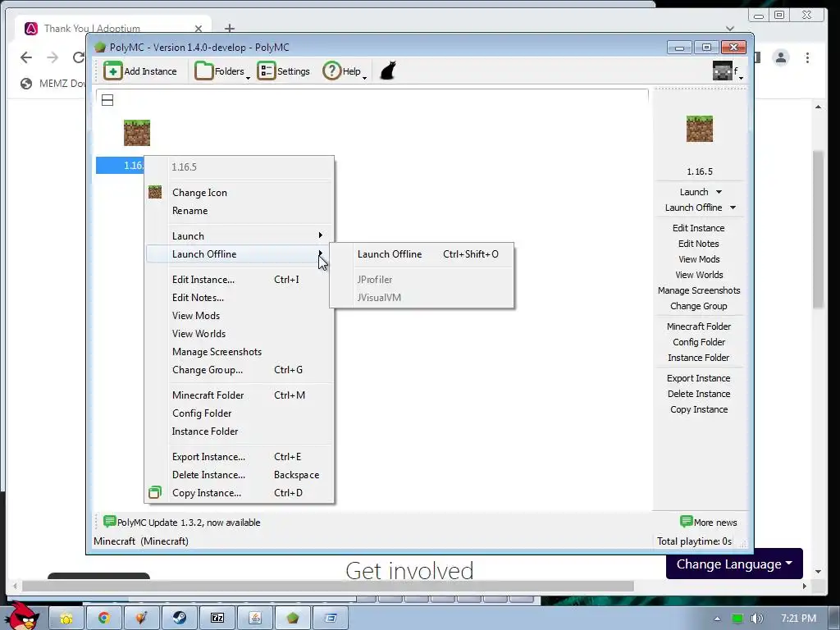The height and width of the screenshot is (630, 840).
Task: Choose Instance Folder in context menu
Action: pos(239,431)
